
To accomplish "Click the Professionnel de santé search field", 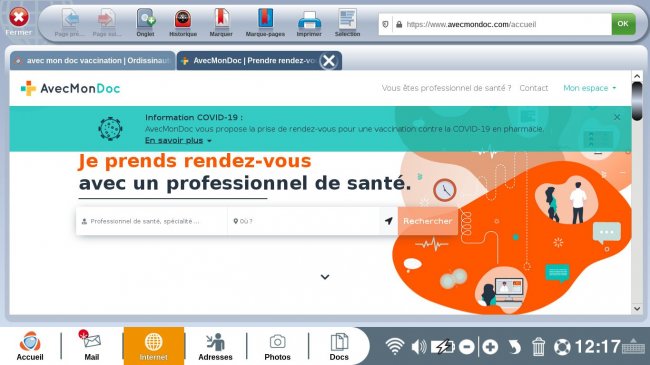I will tap(152, 221).
